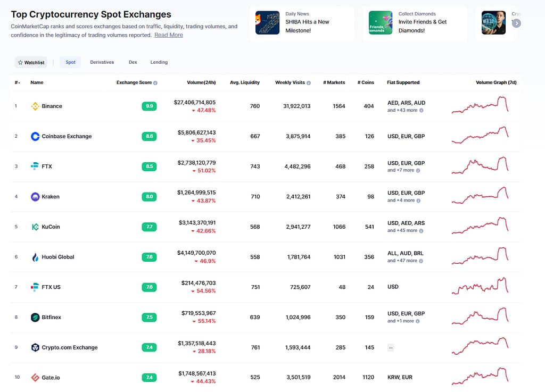Click info icon beside KuCoin's +45 more
Screen dimensions: 545x392
coord(422,231)
